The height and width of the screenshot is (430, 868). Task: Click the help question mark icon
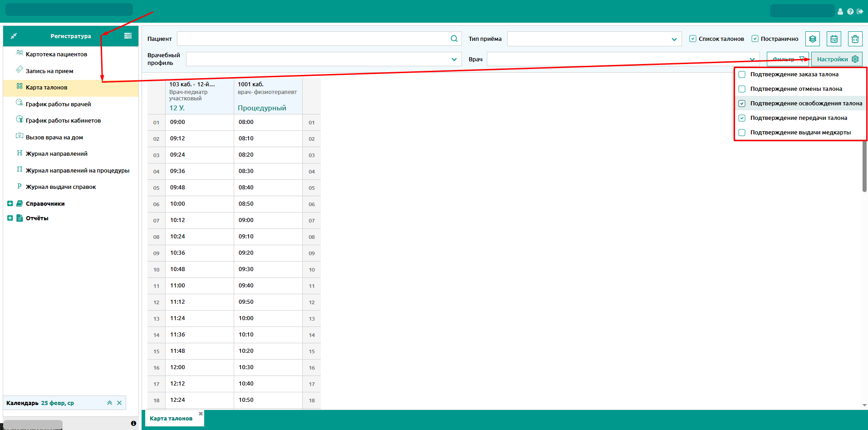850,11
